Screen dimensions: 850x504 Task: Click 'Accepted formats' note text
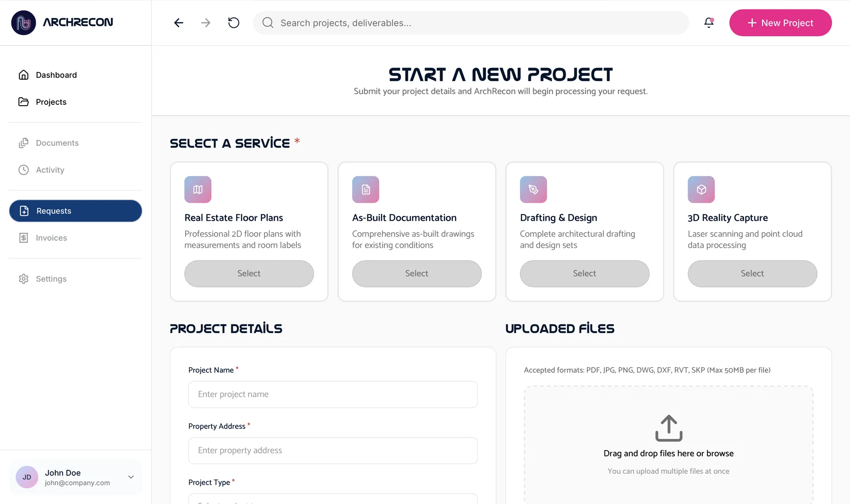[x=647, y=370]
